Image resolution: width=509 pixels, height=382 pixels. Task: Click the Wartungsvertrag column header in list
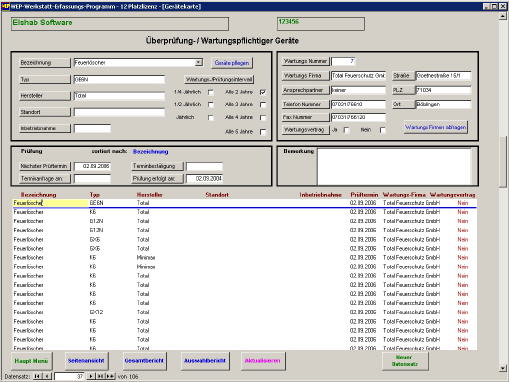point(453,195)
